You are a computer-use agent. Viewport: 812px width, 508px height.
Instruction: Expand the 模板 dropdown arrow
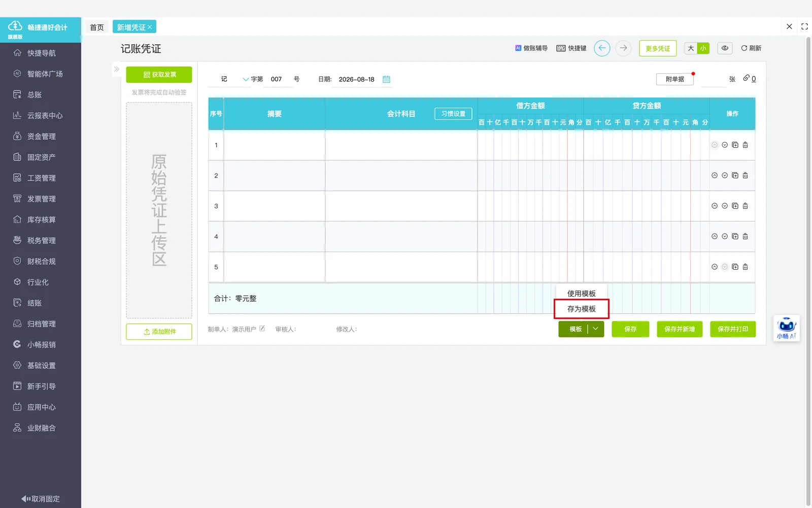coord(596,329)
